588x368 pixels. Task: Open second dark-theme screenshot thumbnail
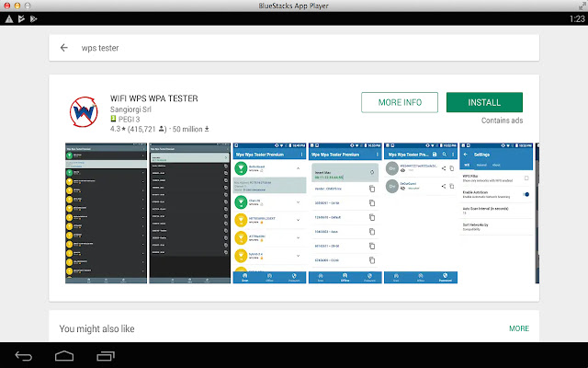(190, 213)
